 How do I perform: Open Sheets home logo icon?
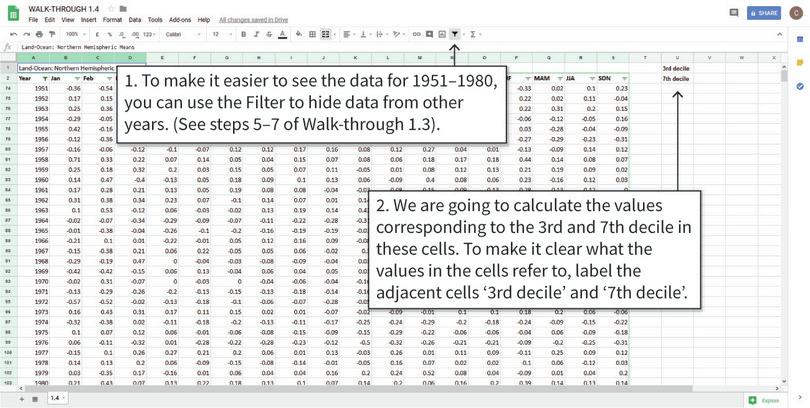click(13, 13)
